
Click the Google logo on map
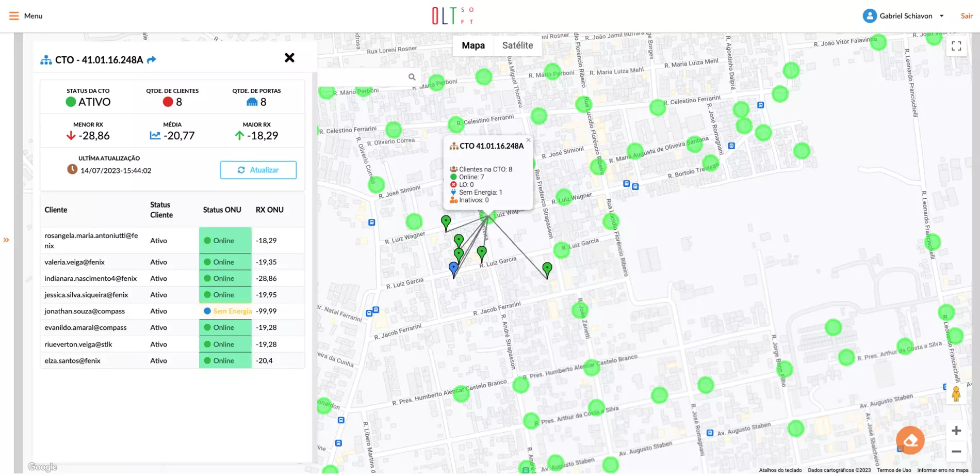coord(42,467)
